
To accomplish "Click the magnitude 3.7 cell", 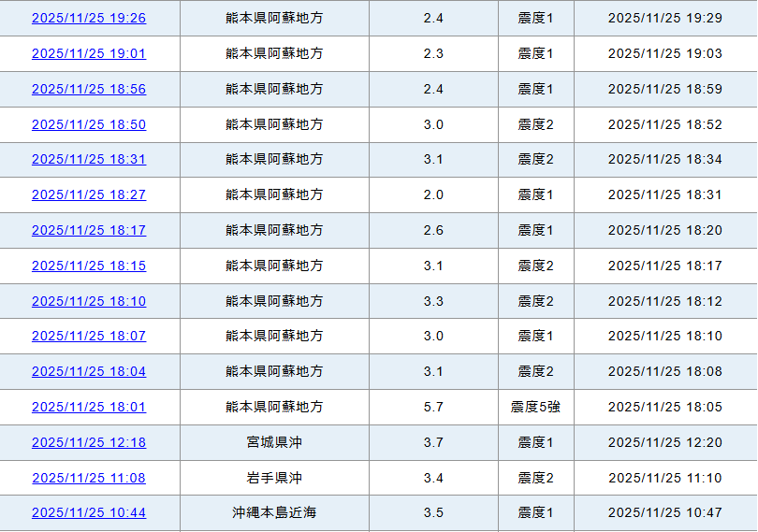I will [433, 442].
